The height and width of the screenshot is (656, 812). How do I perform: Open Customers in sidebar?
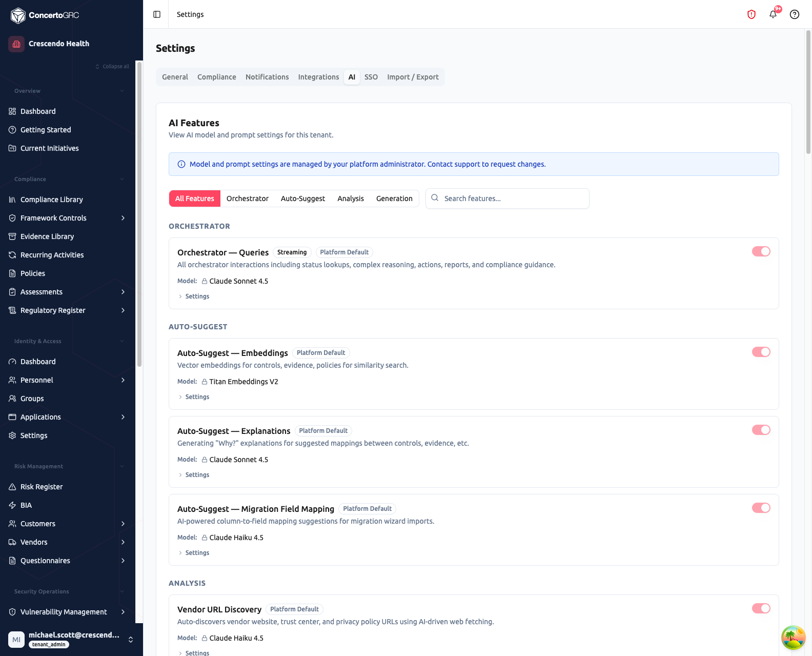(x=38, y=524)
